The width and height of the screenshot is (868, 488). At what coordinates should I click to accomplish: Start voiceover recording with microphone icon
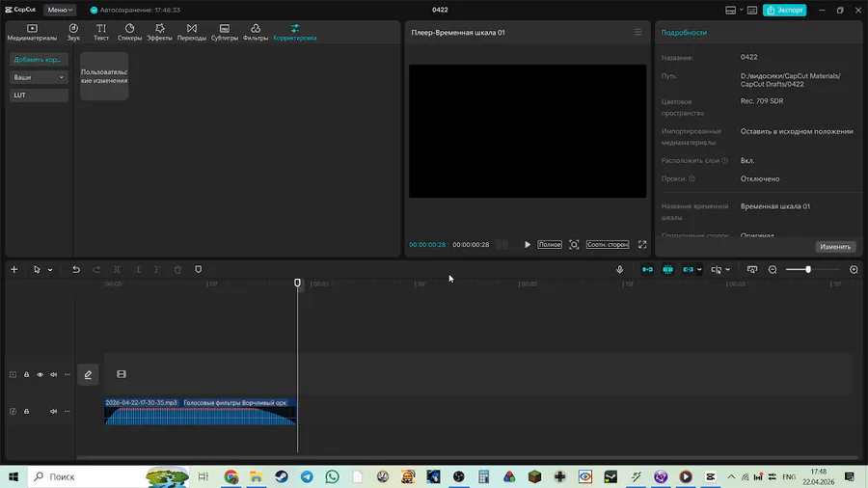619,269
